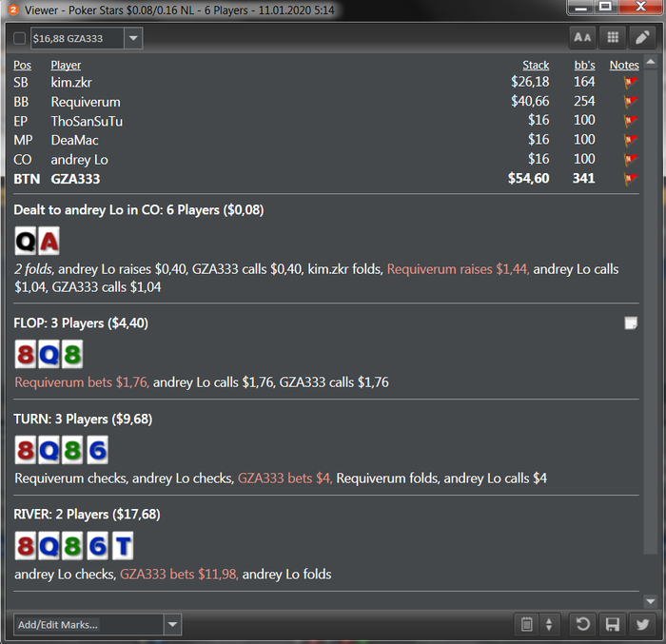
Task: Toggle the checkbox beside hand selector
Action: click(20, 38)
